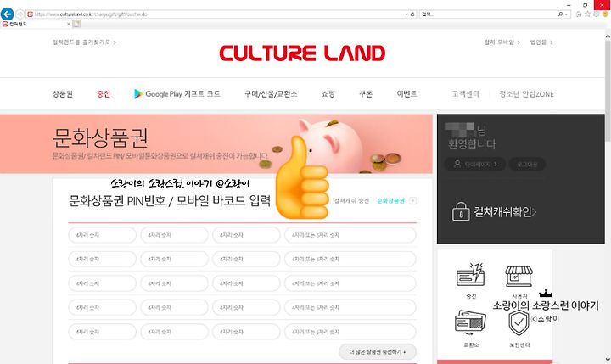
Task: Click the browser back arrow button
Action: [x=7, y=14]
